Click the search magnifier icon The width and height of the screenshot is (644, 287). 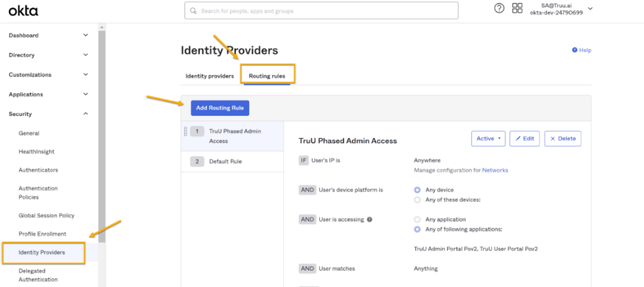tap(193, 11)
